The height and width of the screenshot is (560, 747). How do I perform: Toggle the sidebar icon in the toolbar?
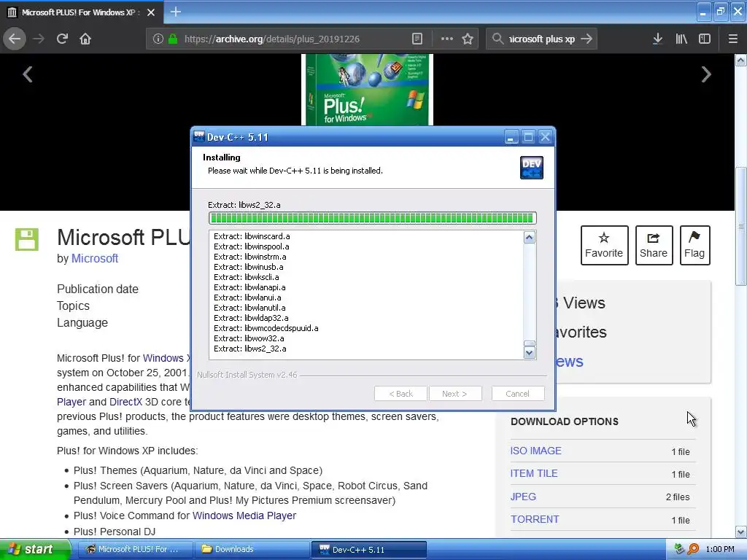(705, 39)
